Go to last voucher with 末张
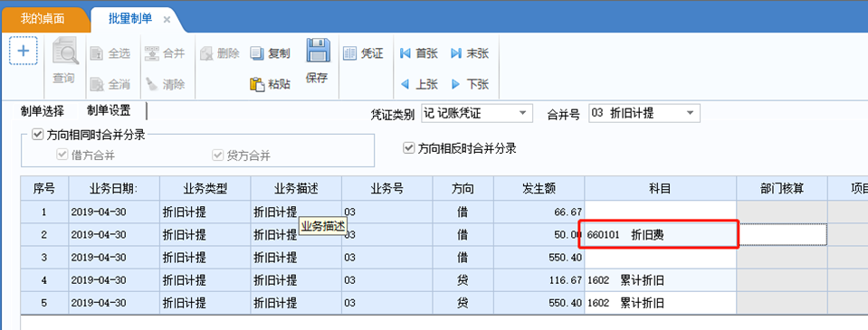868x330 pixels. [x=470, y=53]
